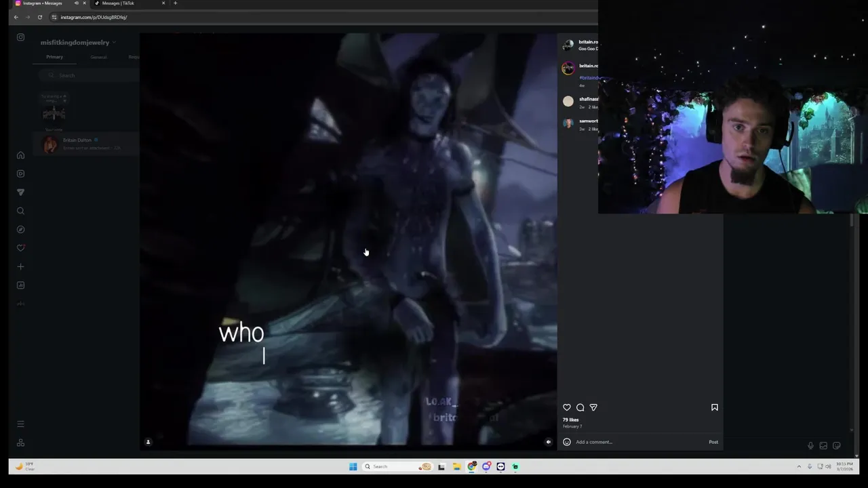Close the Instagram Messages browser tab
Viewport: 868px width, 488px height.
point(84,3)
